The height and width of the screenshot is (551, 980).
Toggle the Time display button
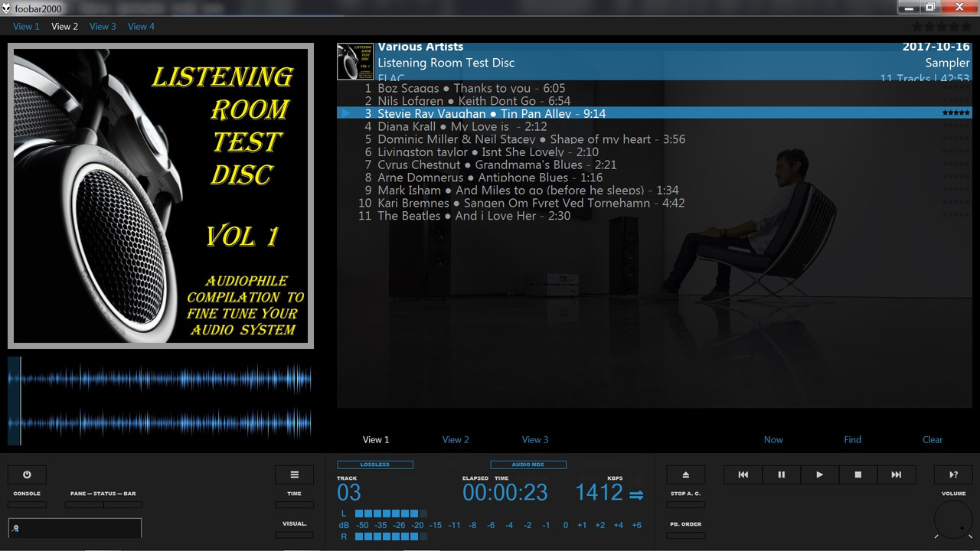(x=294, y=505)
